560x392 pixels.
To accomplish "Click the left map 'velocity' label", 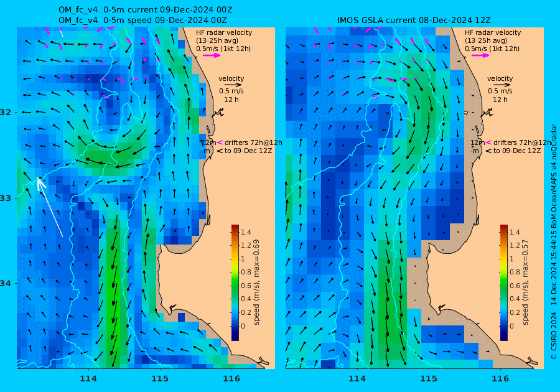I will (231, 78).
